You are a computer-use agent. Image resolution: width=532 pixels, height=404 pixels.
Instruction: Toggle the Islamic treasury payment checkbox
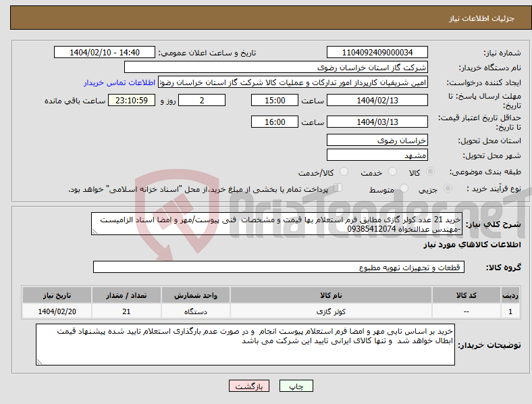click(338, 188)
